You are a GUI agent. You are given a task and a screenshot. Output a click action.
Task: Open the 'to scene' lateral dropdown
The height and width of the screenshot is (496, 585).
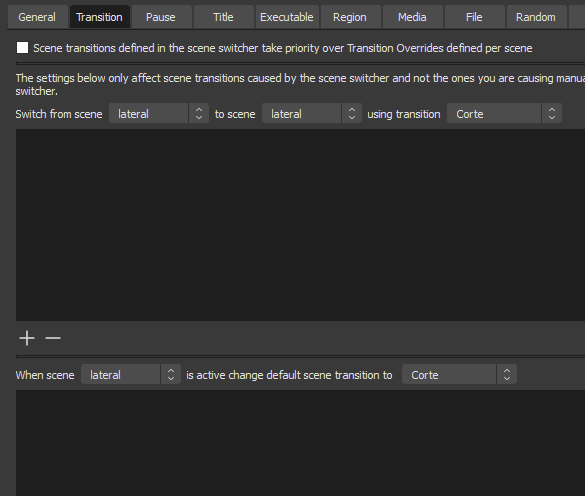coord(312,113)
